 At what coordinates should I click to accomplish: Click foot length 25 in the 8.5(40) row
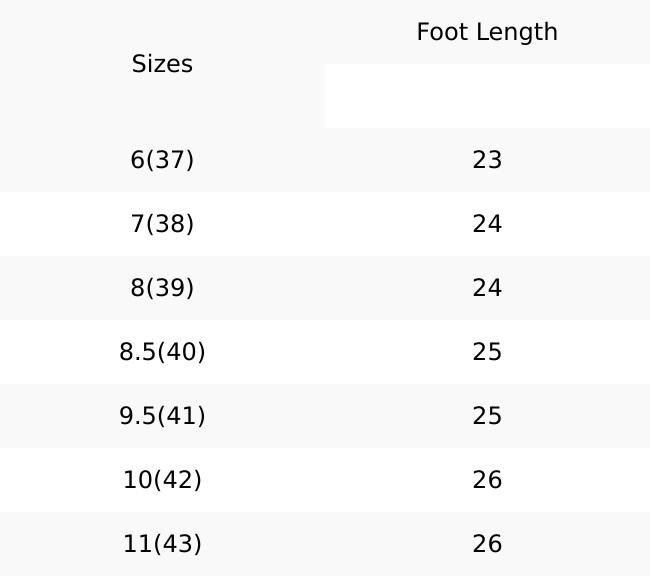point(487,352)
